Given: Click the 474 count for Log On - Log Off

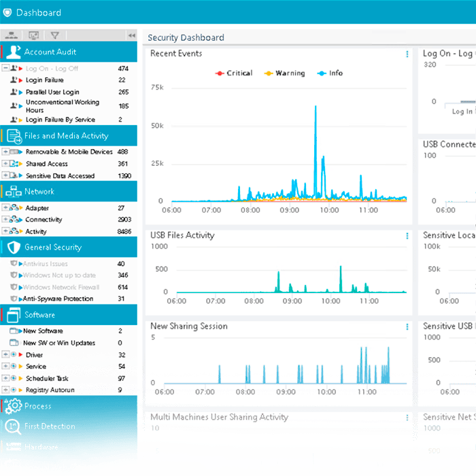Looking at the screenshot, I should click(123, 69).
